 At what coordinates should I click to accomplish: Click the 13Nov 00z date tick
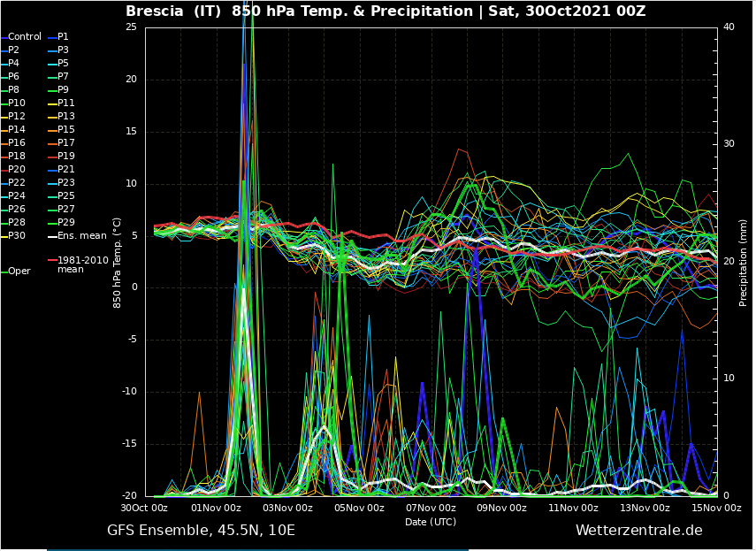tap(645, 508)
